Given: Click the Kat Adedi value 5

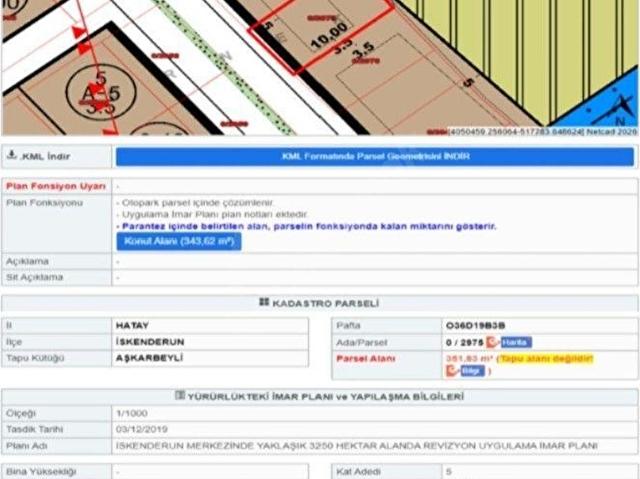Looking at the screenshot, I should click(x=449, y=472).
